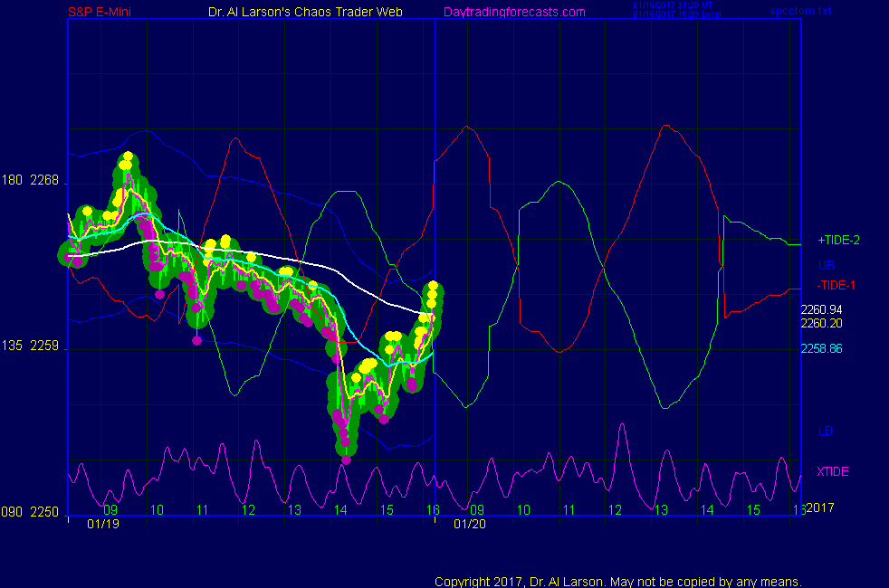Click the '01/19/2017 16:20 Local' timestamp
The height and width of the screenshot is (588, 889).
click(x=677, y=14)
